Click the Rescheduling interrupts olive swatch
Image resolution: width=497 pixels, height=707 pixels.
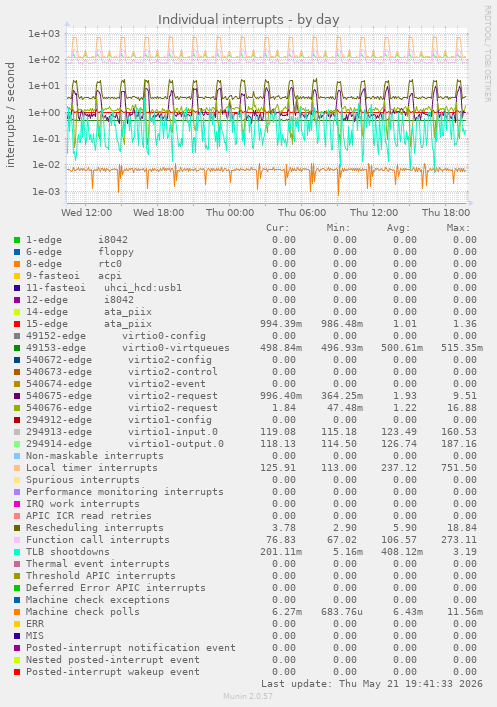tap(17, 528)
